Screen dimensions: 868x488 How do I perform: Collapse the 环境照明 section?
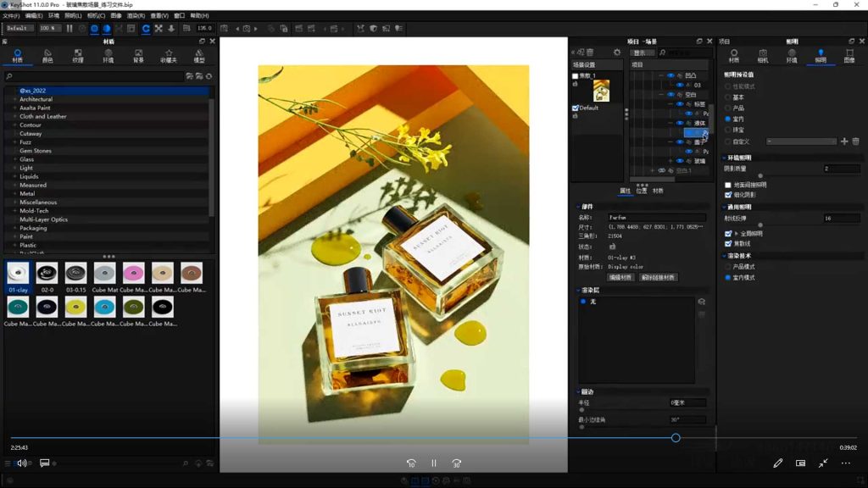[x=723, y=158]
